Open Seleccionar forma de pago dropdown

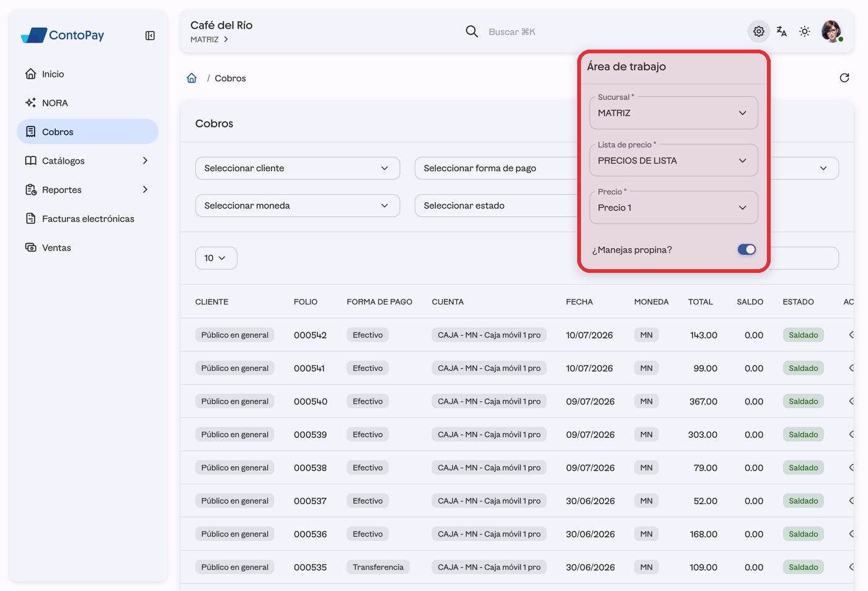[x=496, y=168]
